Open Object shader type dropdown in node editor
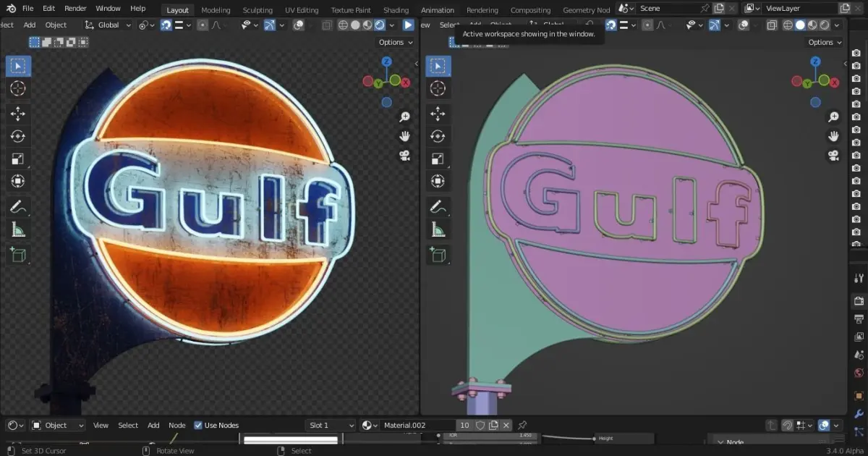Viewport: 868px width, 456px height. pyautogui.click(x=58, y=426)
